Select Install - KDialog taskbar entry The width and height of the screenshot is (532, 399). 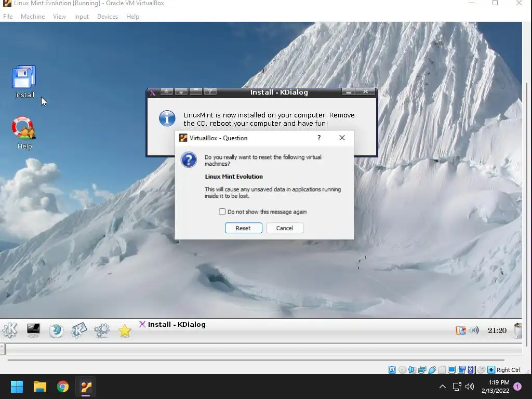tap(172, 325)
